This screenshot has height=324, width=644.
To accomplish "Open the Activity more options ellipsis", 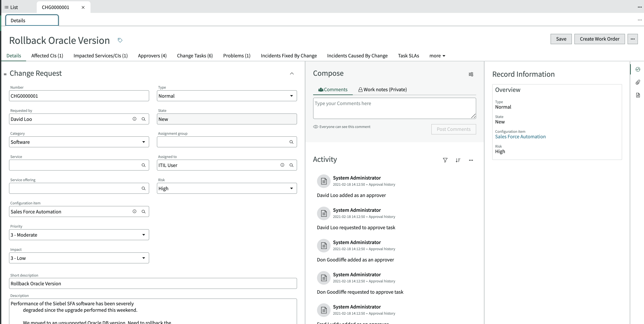I will tap(471, 160).
